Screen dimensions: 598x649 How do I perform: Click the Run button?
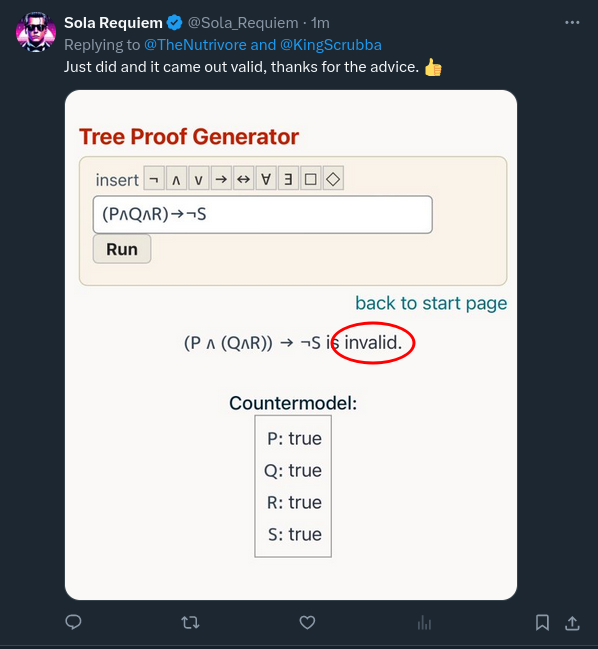122,249
